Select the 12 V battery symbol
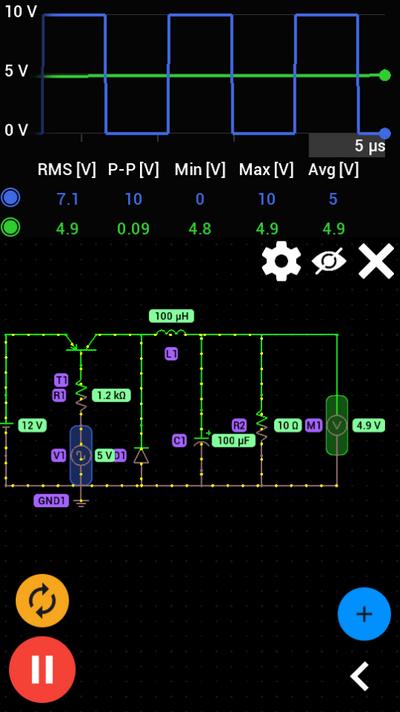Screen dimensions: 400x712 pos(6,425)
